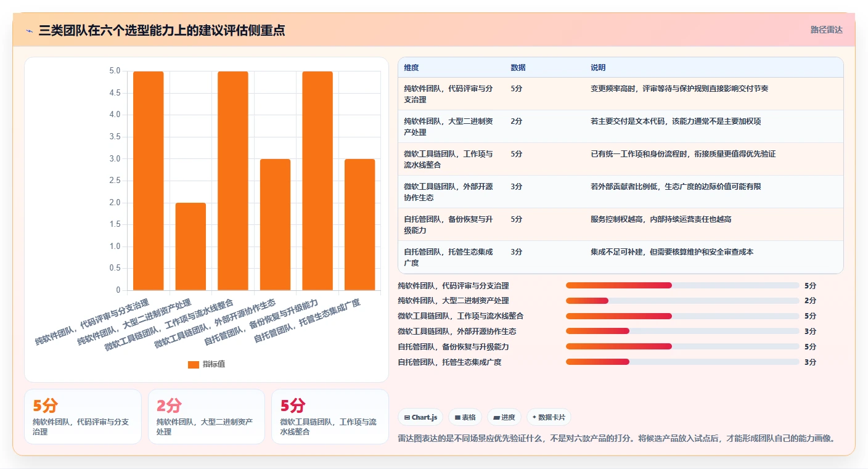Click the bar for 自托管团队，备份恢复与升级能力
The width and height of the screenshot is (868, 469).
coord(317,181)
